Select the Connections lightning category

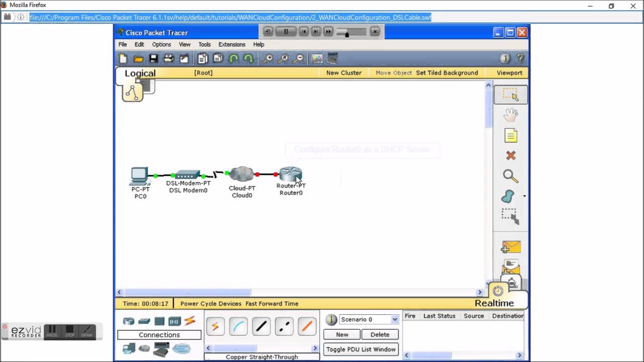click(190, 321)
